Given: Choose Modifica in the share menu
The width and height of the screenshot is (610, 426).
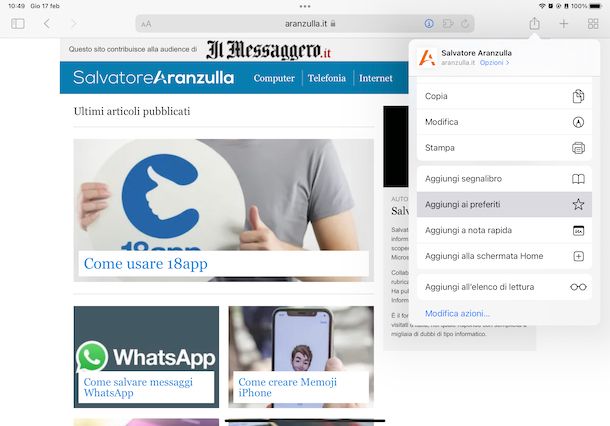Looking at the screenshot, I should pos(504,122).
